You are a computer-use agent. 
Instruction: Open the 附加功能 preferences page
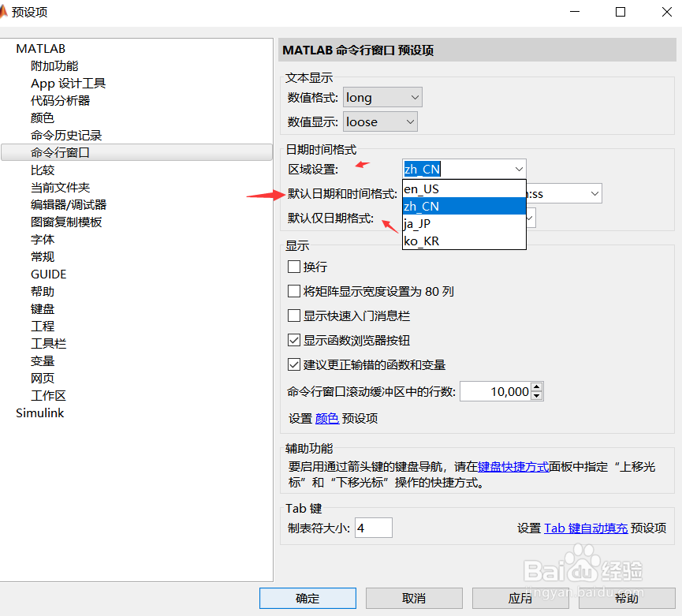54,65
